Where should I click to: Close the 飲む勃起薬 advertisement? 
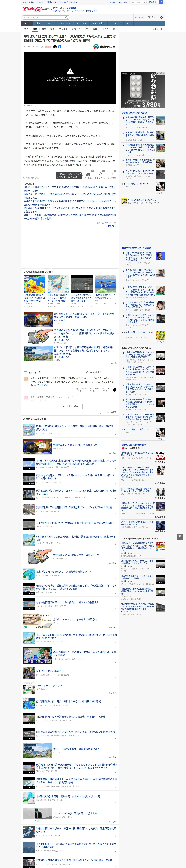(x=163, y=73)
